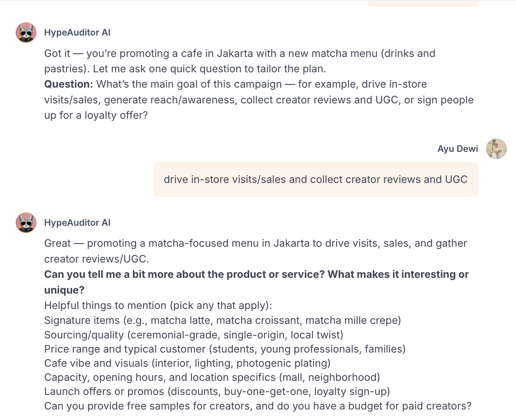Viewport: 516px width, 420px height.
Task: Click the 'Capacity, opening hours' line
Action: tap(212, 378)
